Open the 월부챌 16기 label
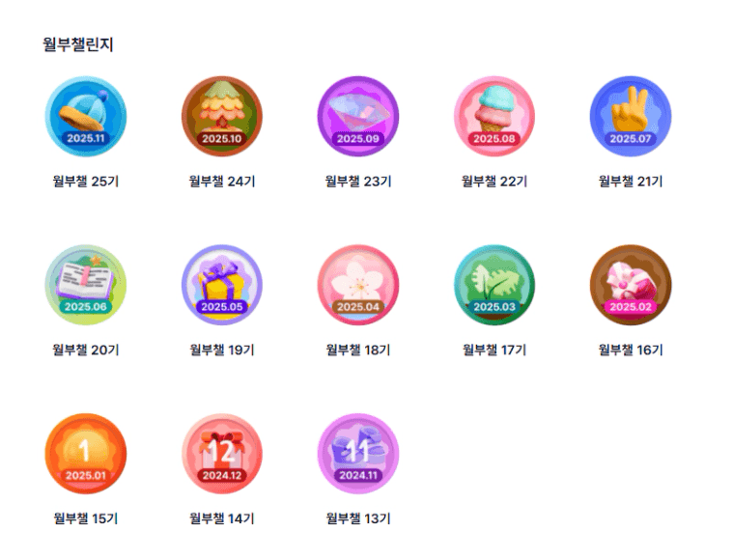 point(631,350)
